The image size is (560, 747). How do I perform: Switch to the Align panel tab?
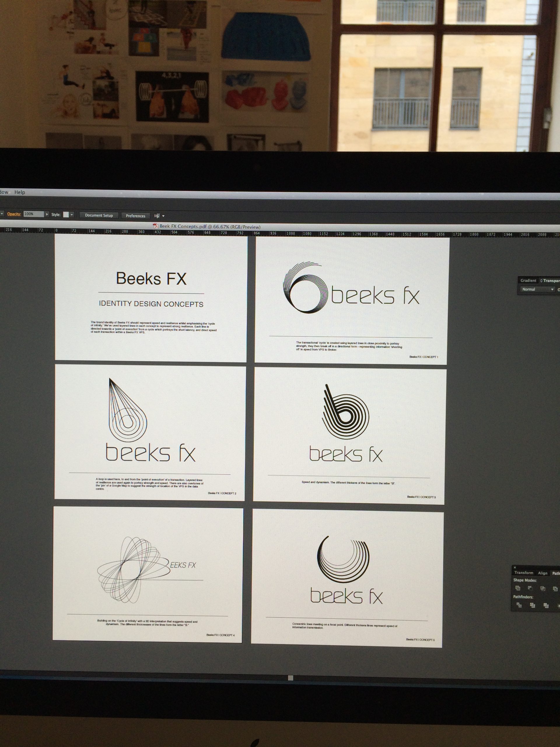point(542,573)
